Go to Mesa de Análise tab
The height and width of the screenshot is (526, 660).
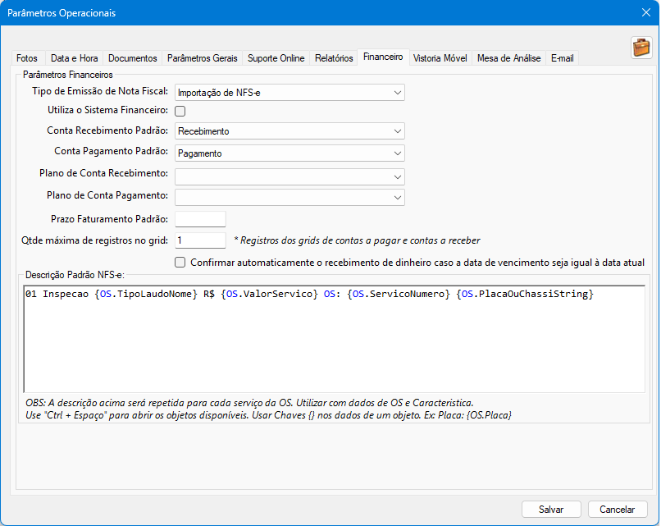508,58
